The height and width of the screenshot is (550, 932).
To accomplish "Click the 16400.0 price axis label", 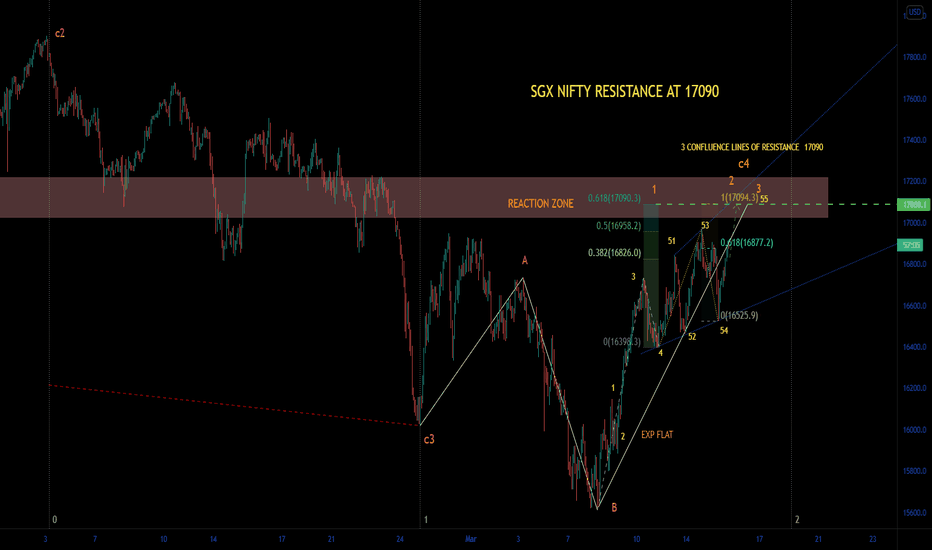I will click(x=914, y=347).
